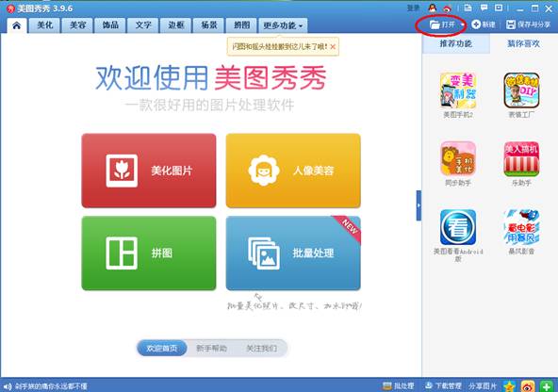Click the 保存与分享 button
Image resolution: width=558 pixels, height=392 pixels.
529,24
